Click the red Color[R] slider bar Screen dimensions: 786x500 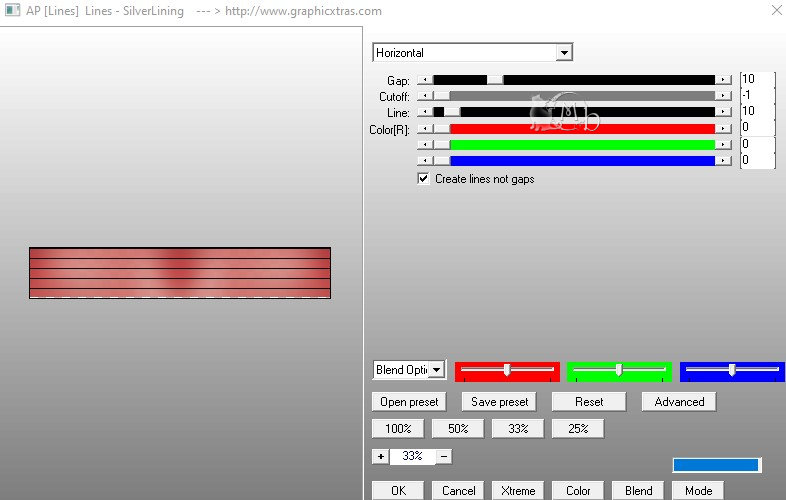pos(574,129)
